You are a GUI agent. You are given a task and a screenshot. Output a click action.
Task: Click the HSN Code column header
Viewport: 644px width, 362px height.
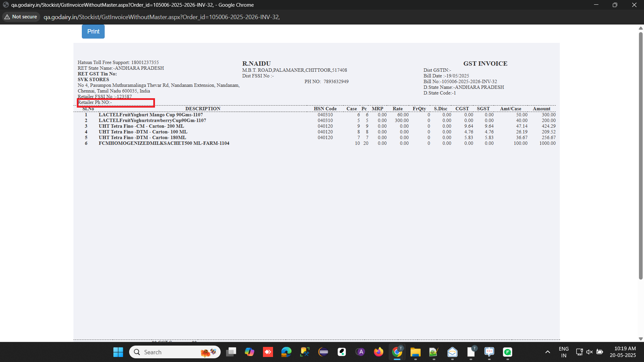pos(325,109)
